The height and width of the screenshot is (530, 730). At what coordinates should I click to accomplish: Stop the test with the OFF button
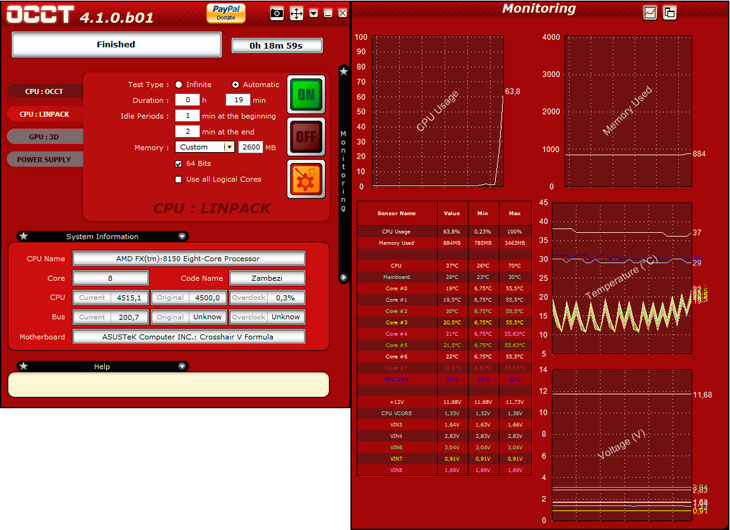click(x=306, y=137)
